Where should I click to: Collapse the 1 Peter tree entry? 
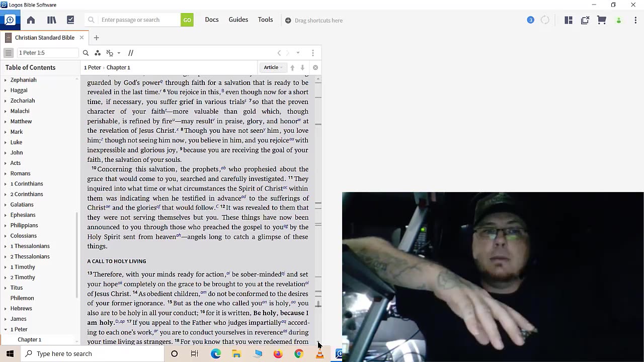pos(6,329)
